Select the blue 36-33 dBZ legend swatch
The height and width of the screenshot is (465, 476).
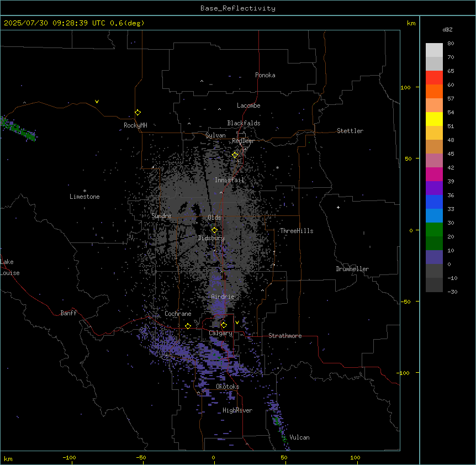434,202
